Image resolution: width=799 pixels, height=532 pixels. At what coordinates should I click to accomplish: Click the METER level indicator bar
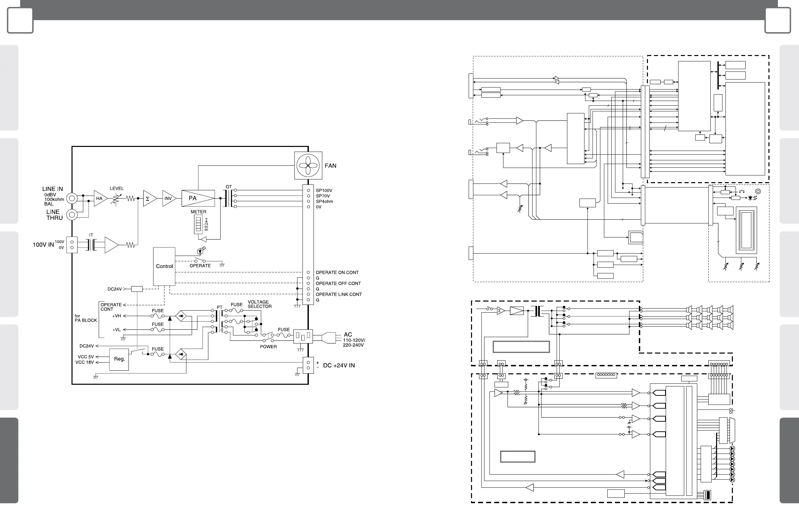point(198,225)
